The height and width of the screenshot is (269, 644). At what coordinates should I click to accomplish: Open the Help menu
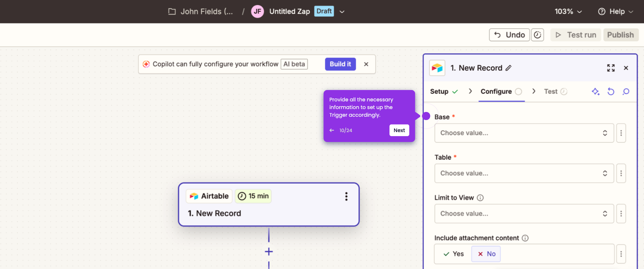point(615,11)
